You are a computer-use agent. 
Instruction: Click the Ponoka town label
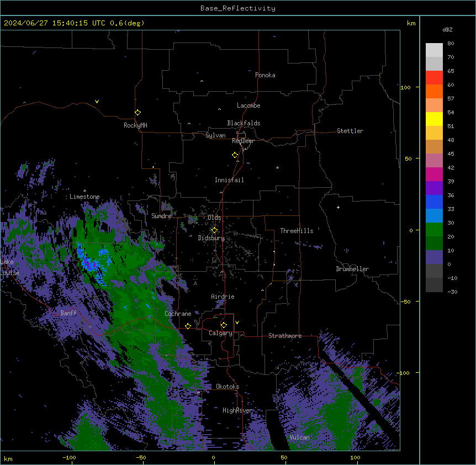pos(265,75)
